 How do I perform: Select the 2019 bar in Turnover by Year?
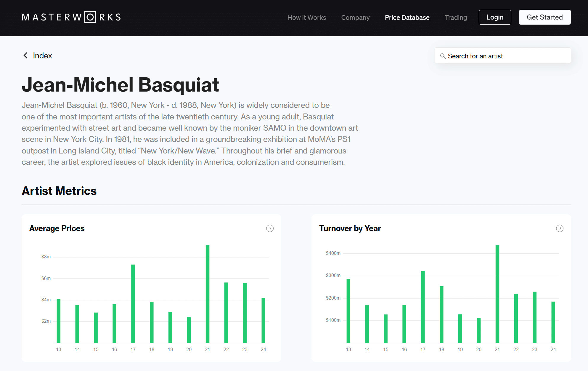[x=460, y=329]
